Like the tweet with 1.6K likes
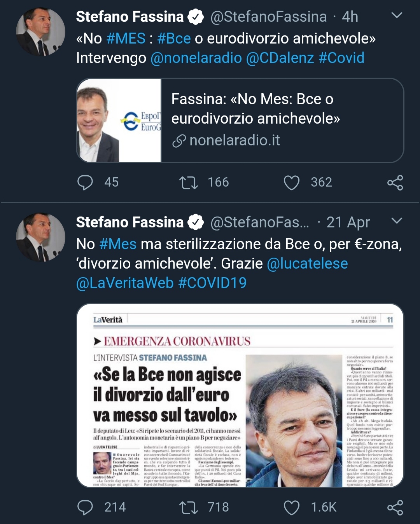 291,507
